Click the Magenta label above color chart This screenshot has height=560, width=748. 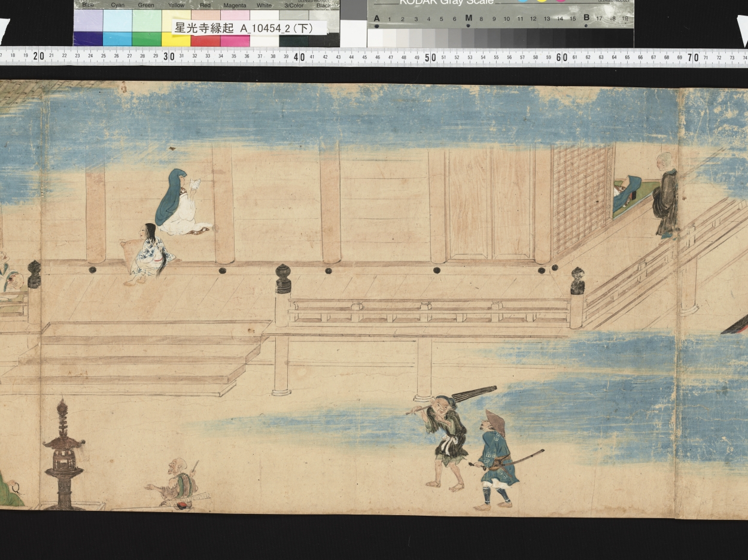tap(235, 5)
